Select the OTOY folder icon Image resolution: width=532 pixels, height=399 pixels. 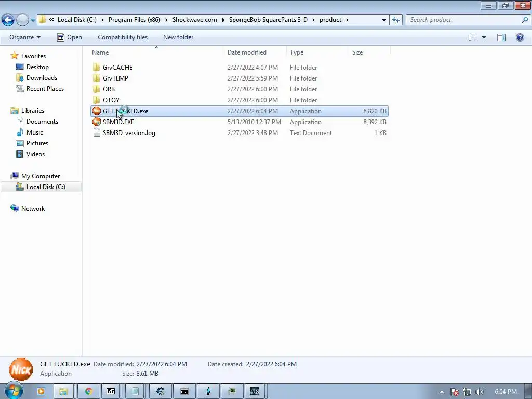(96, 100)
